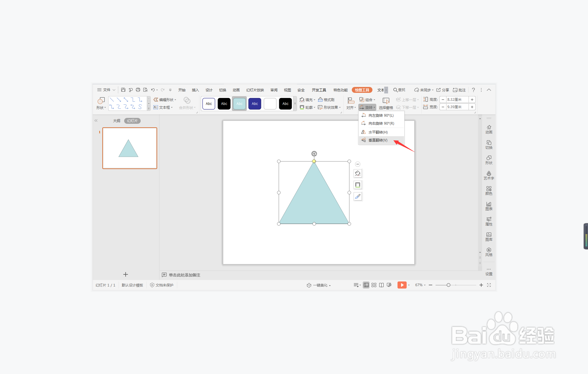The width and height of the screenshot is (588, 374).
Task: Open the 选择窗格 selection pane
Action: (x=386, y=103)
